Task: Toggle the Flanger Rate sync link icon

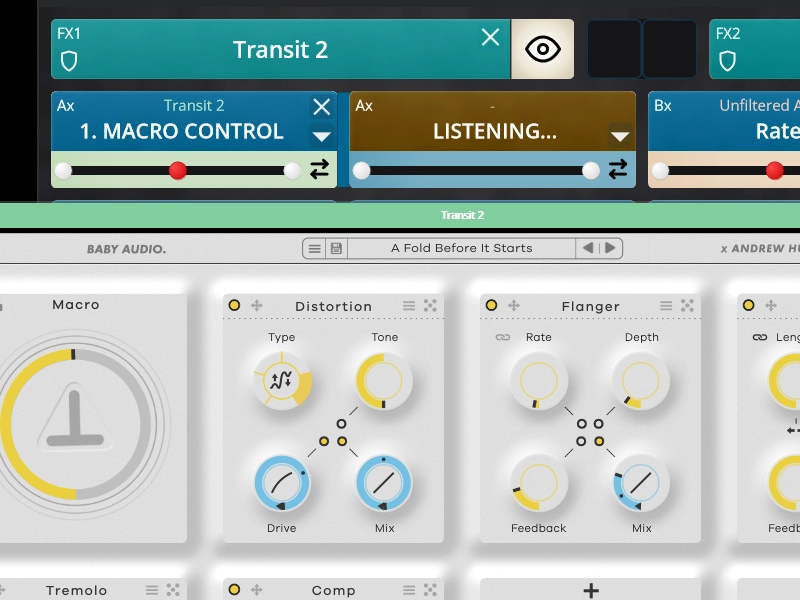Action: (x=503, y=337)
